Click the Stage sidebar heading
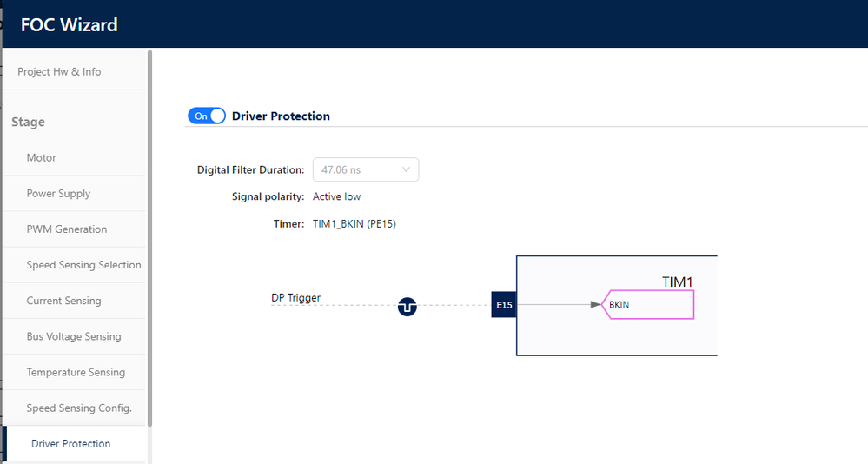 (x=28, y=122)
